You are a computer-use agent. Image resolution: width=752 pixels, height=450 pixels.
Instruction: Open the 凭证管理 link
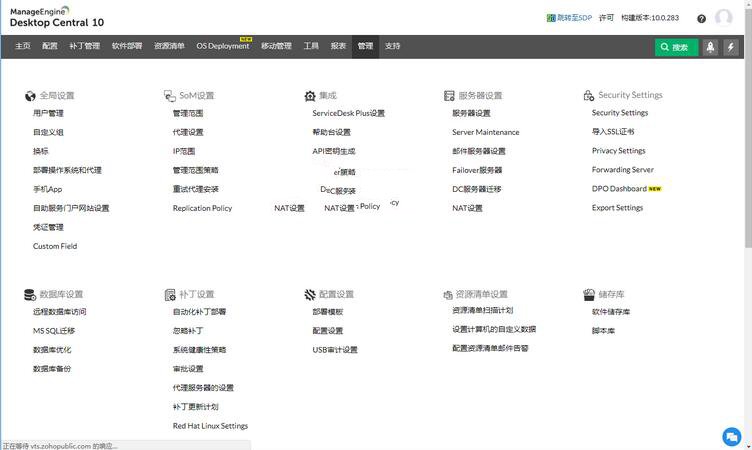[x=48, y=227]
